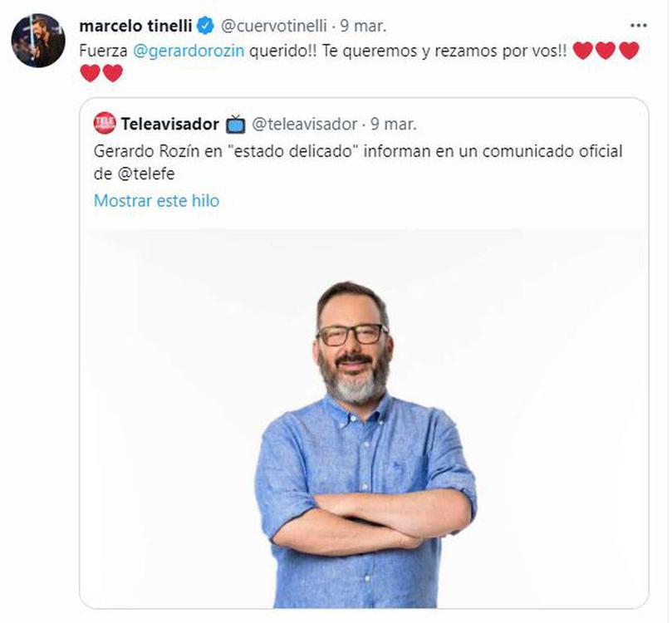This screenshot has height=623, width=672.
Task: Open the @cuervotinelli handle
Action: coord(274,26)
